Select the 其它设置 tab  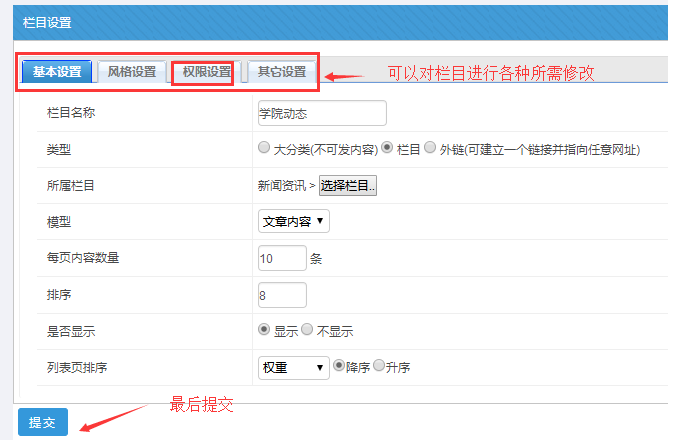(282, 72)
